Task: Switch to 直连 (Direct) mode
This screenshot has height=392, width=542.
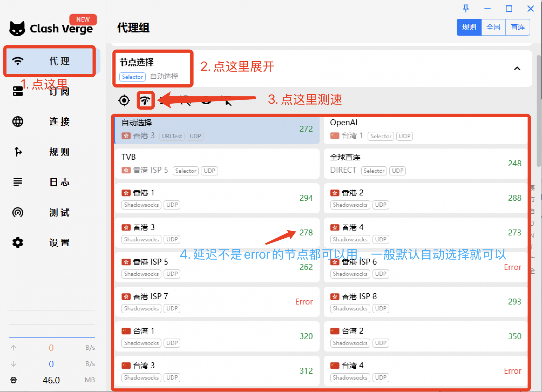Action: [x=517, y=27]
